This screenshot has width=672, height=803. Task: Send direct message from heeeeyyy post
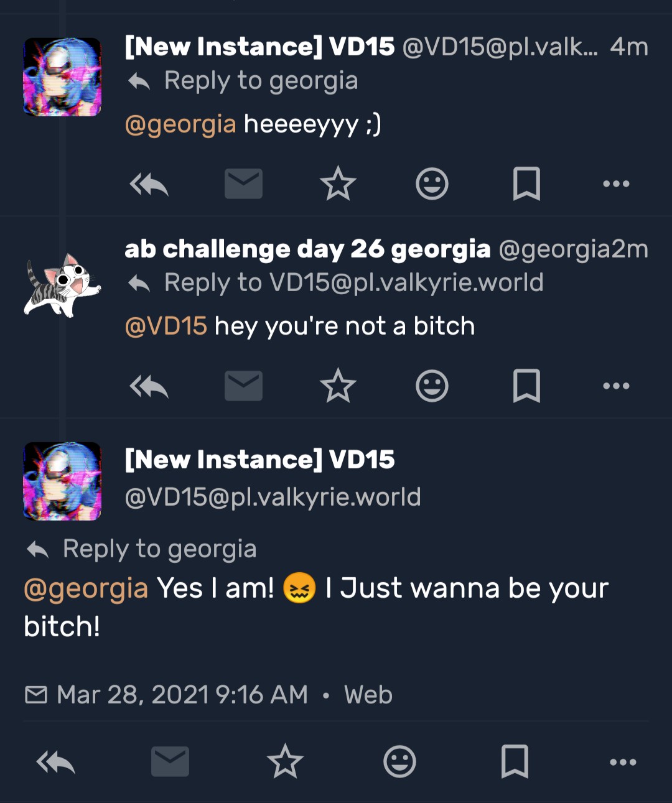coord(243,184)
